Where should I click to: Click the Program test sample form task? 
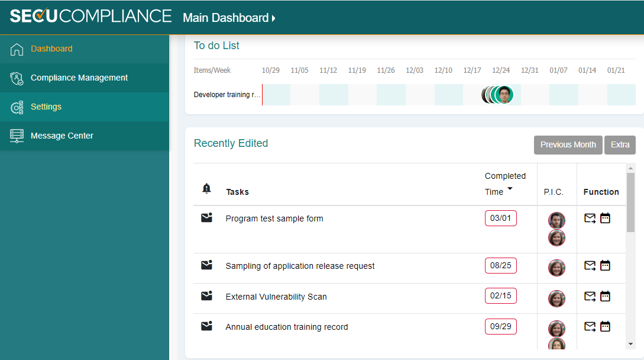(x=274, y=218)
